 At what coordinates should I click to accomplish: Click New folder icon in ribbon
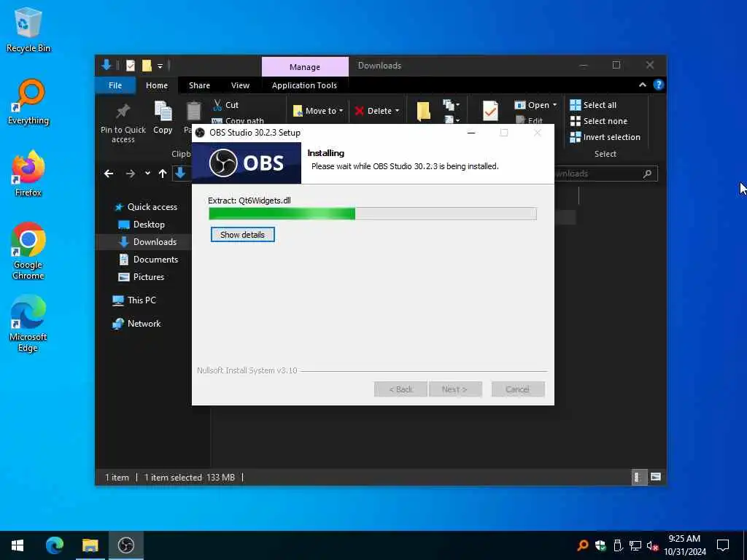pyautogui.click(x=424, y=111)
